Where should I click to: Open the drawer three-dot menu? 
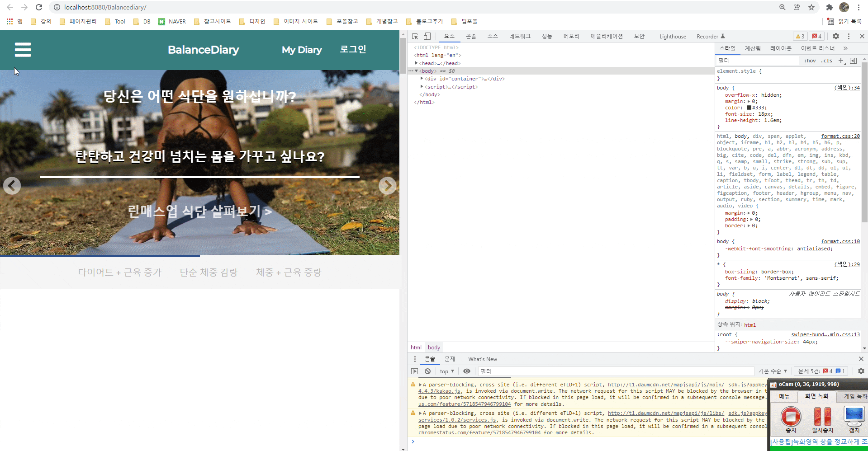(415, 359)
